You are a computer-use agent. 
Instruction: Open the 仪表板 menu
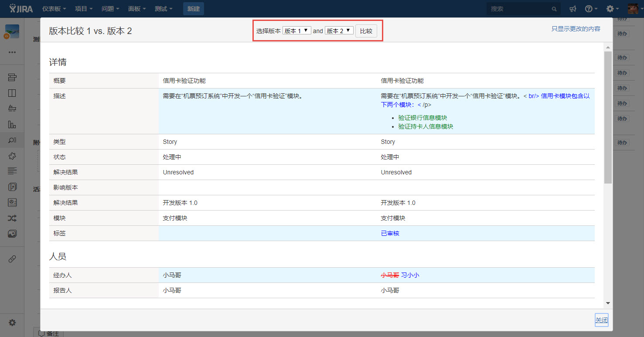pos(54,9)
